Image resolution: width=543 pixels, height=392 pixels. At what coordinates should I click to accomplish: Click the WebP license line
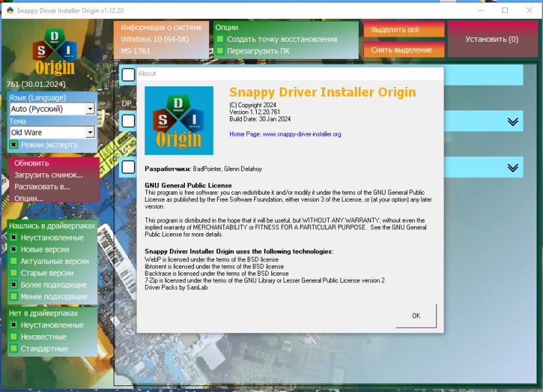click(x=212, y=259)
